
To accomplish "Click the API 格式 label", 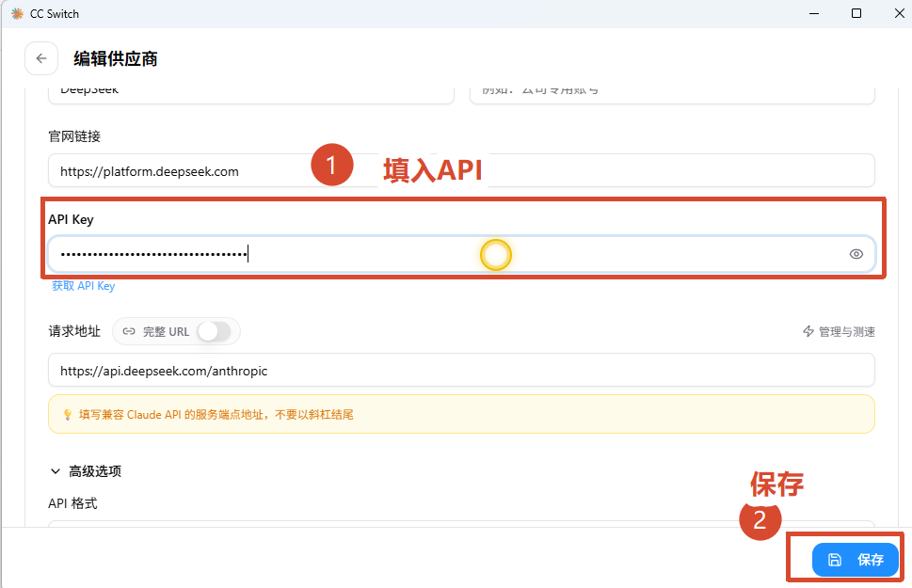I will tap(72, 503).
